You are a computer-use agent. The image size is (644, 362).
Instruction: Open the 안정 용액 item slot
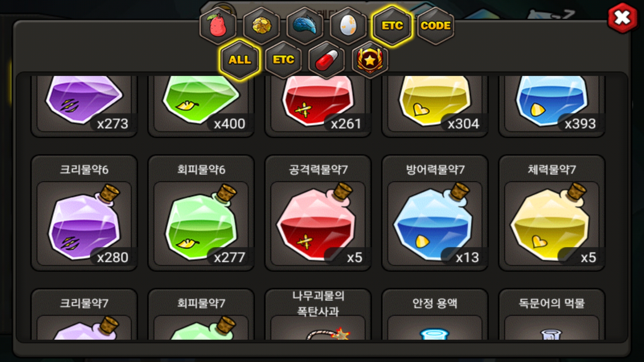pos(435,314)
